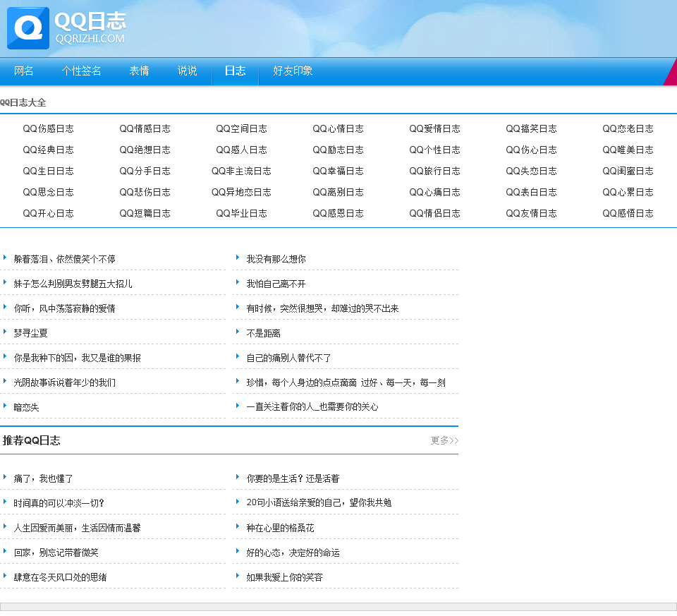The image size is (677, 616).
Task: Select the 表情 navigation item
Action: coord(139,71)
